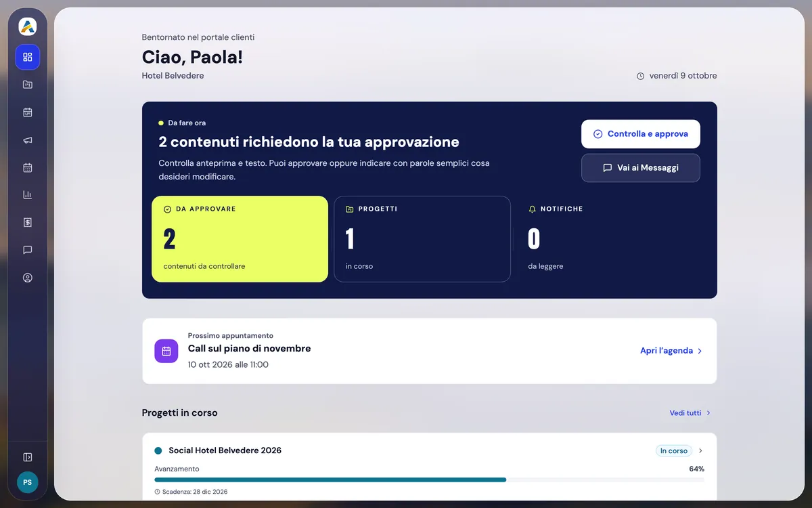Click the purple calendar icon of next appointment
Image resolution: width=812 pixels, height=508 pixels.
[166, 351]
